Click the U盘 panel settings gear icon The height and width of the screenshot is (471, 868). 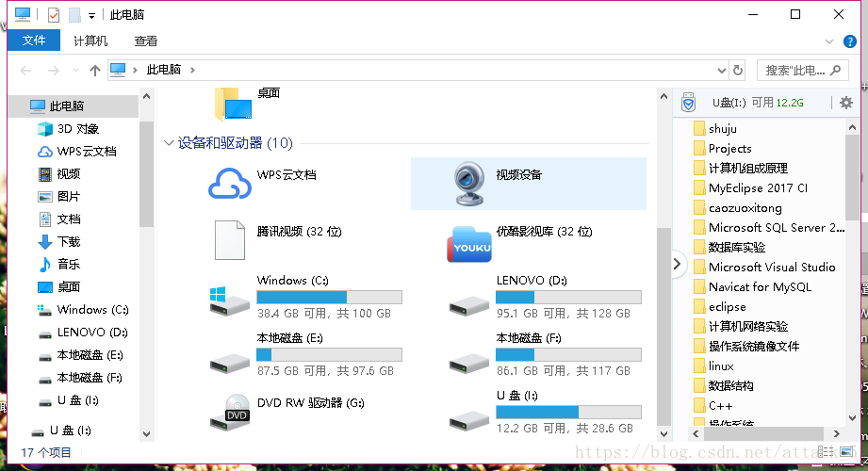[x=846, y=103]
